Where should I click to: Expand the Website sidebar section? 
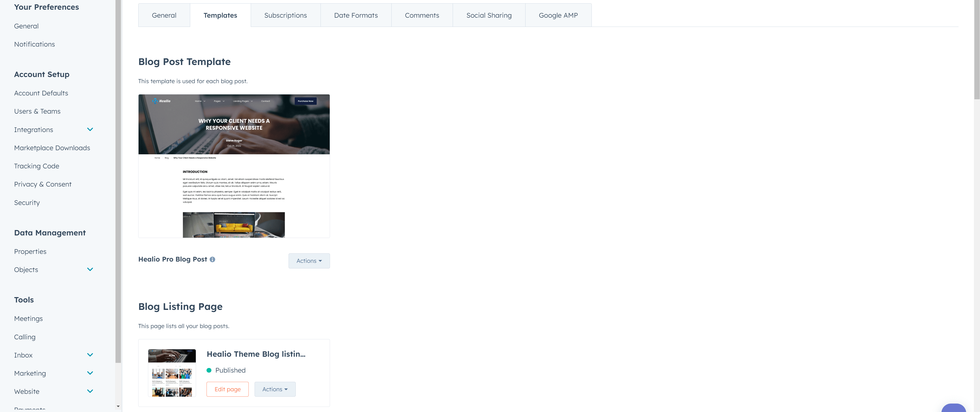pos(90,391)
